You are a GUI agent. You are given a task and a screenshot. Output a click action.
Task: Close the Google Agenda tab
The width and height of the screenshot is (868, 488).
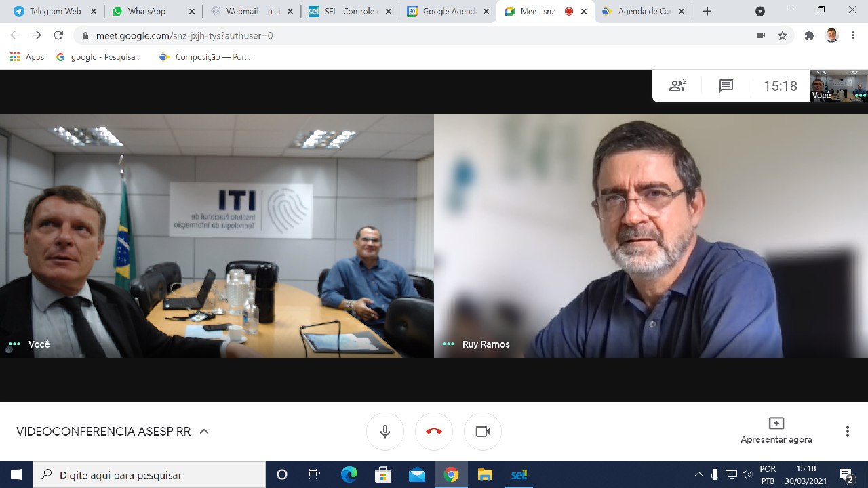coord(486,12)
